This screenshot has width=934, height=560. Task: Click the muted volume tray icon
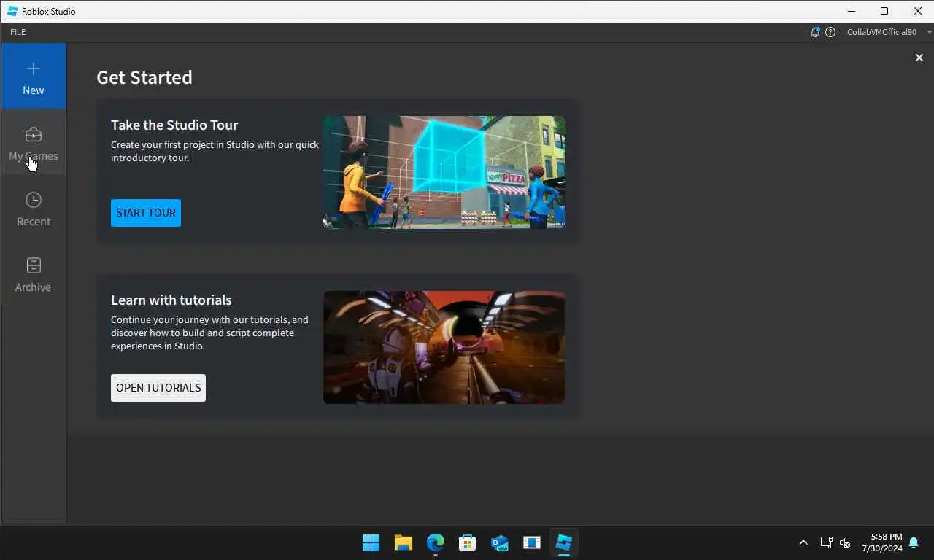click(845, 542)
